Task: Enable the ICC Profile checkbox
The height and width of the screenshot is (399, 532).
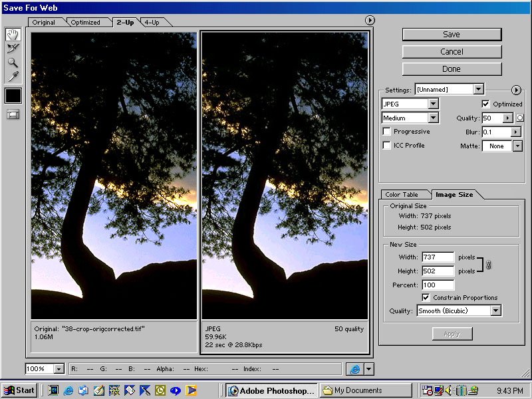Action: click(387, 146)
